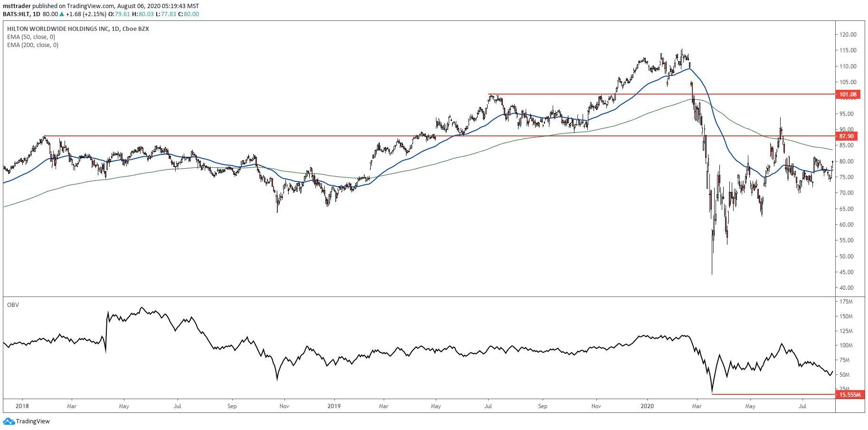
Task: Click 115.00 on the price axis
Action: click(x=848, y=50)
